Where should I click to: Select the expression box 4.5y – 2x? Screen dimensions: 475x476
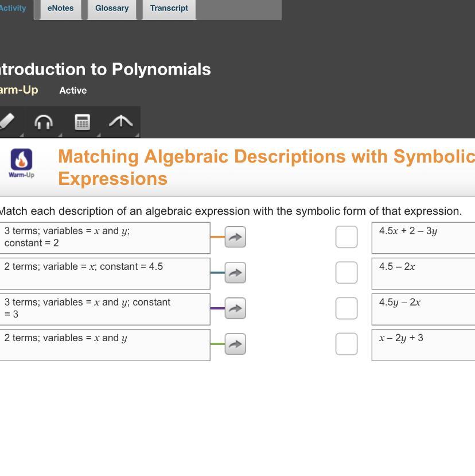[x=423, y=309]
